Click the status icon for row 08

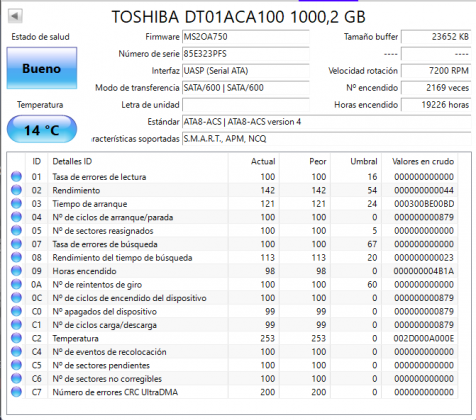click(x=16, y=257)
